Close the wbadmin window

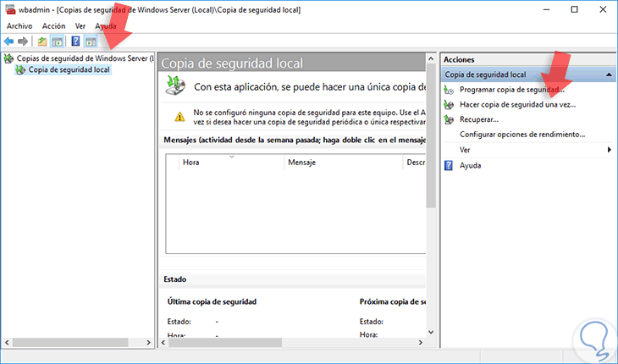pos(603,9)
